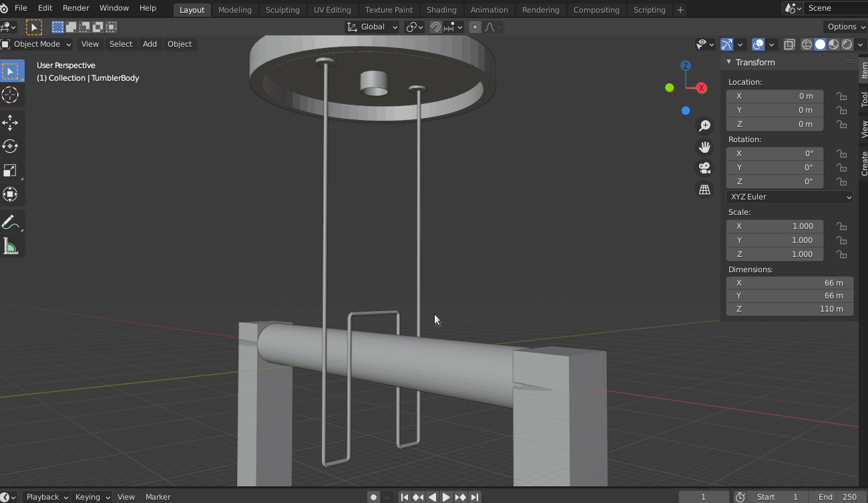868x503 pixels.
Task: Select the Transform tool
Action: click(10, 194)
